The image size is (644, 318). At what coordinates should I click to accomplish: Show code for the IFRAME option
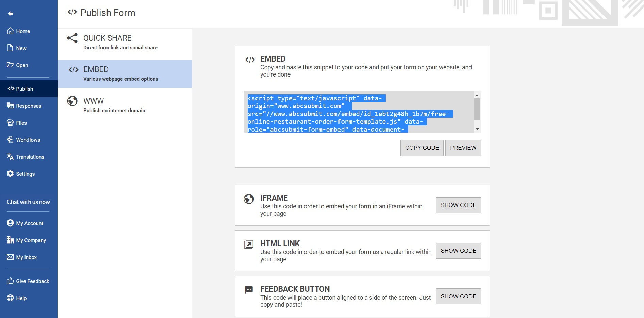pos(458,205)
